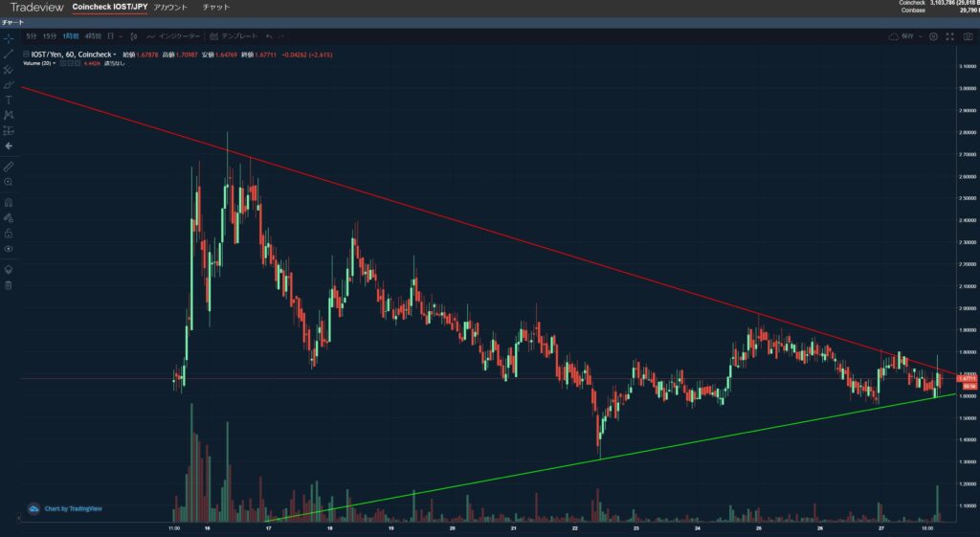Click the redo arrow in top toolbar
This screenshot has width=980, height=537.
281,36
